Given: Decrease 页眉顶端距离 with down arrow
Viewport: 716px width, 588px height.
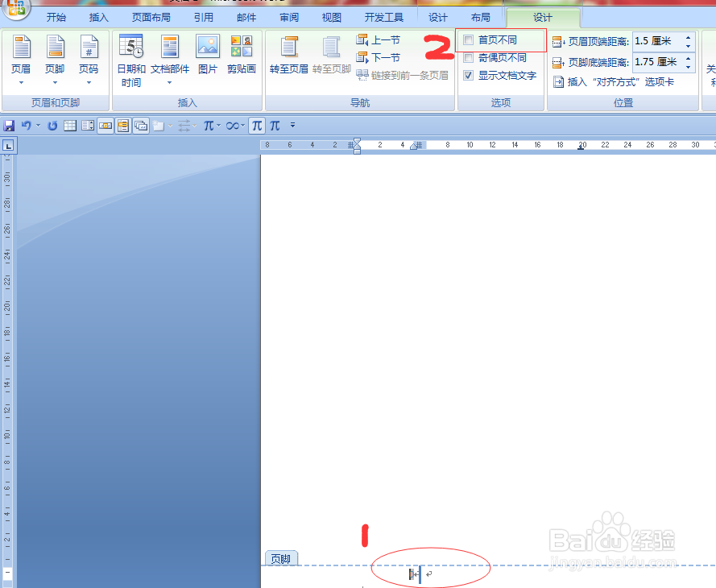Looking at the screenshot, I should 688,46.
